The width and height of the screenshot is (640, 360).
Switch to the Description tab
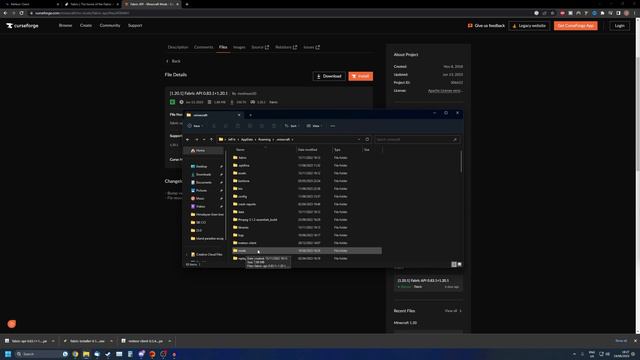[178, 47]
